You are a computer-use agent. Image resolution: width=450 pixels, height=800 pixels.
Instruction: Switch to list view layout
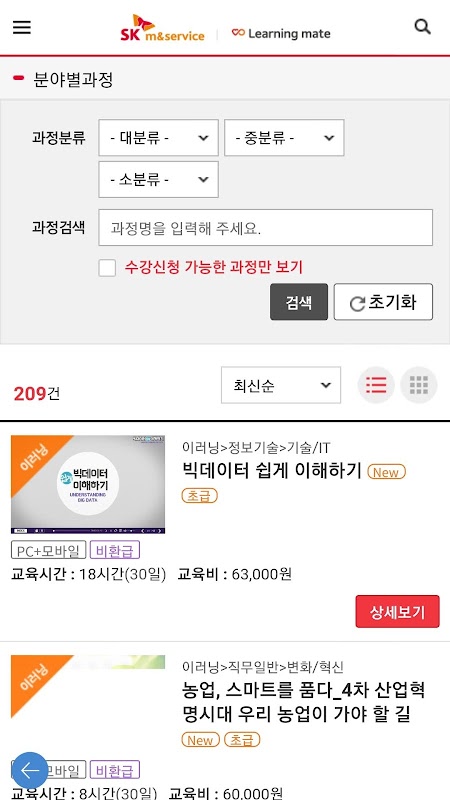point(376,385)
